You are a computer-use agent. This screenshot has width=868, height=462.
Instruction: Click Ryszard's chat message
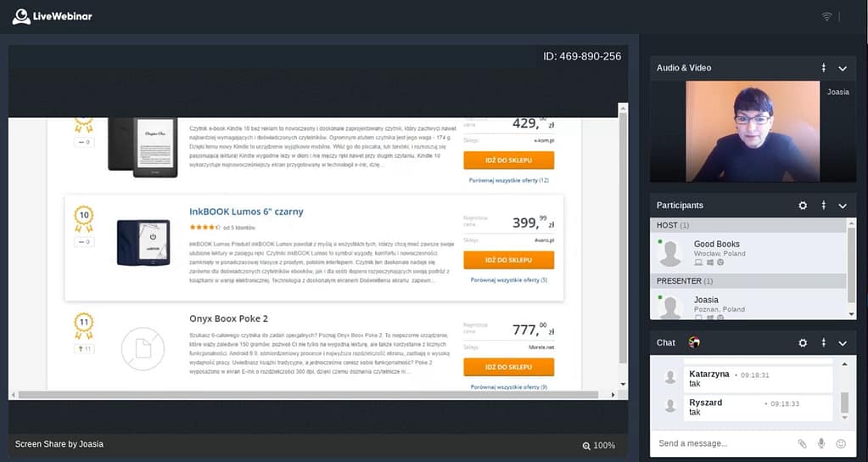[x=758, y=407]
